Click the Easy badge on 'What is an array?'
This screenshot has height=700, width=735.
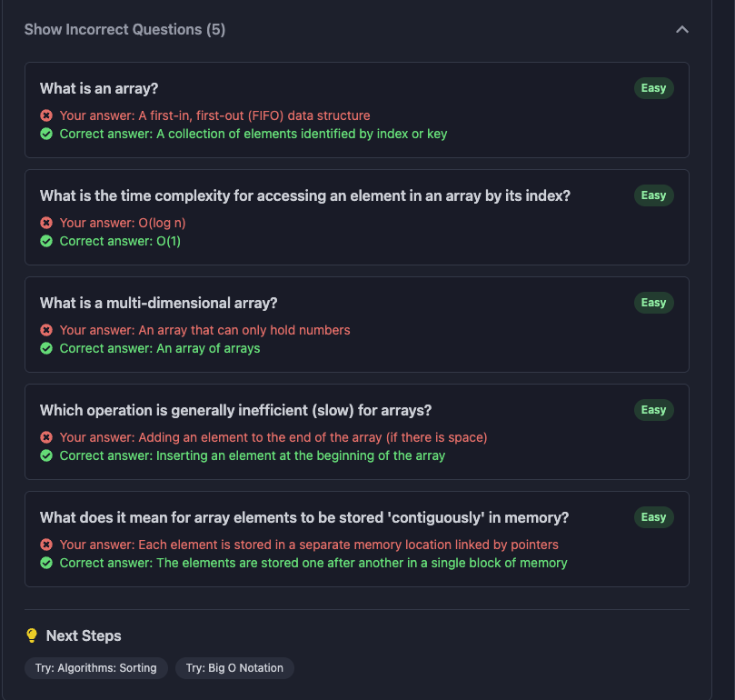pos(653,88)
